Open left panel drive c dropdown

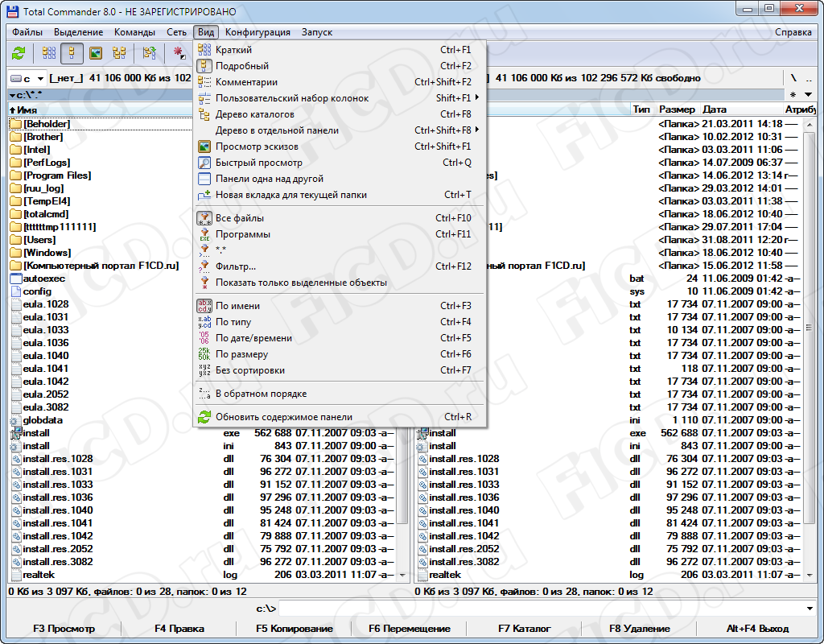coord(27,78)
